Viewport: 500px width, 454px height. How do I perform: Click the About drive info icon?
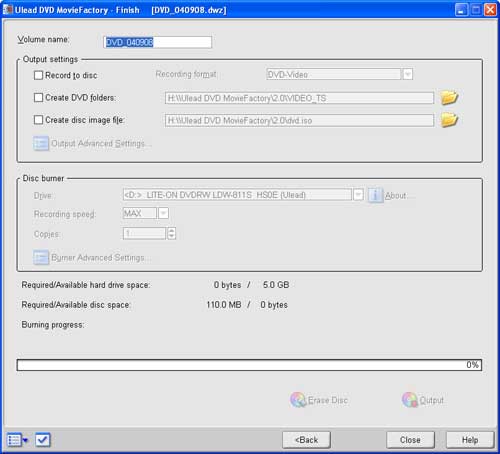[x=375, y=195]
